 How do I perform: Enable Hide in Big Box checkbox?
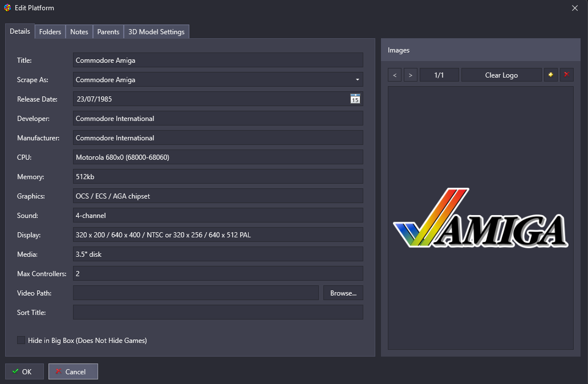click(x=21, y=340)
